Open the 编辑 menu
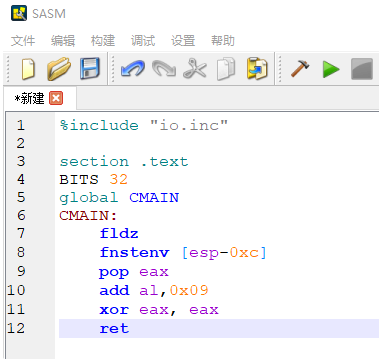This screenshot has width=383, height=362. (x=63, y=41)
